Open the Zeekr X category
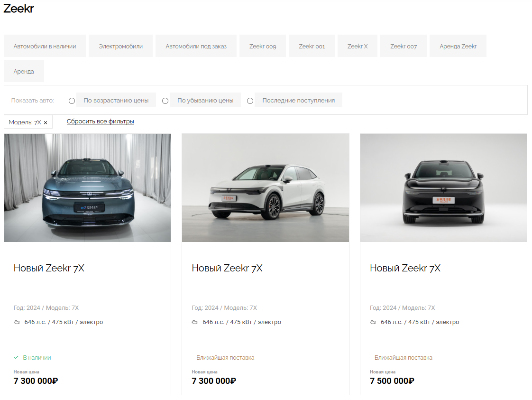 tap(358, 46)
